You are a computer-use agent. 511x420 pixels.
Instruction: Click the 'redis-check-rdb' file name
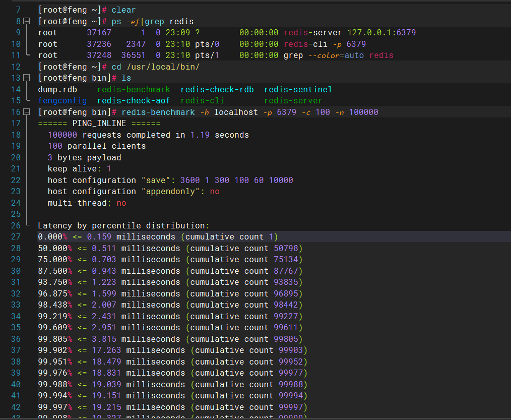[x=217, y=89]
